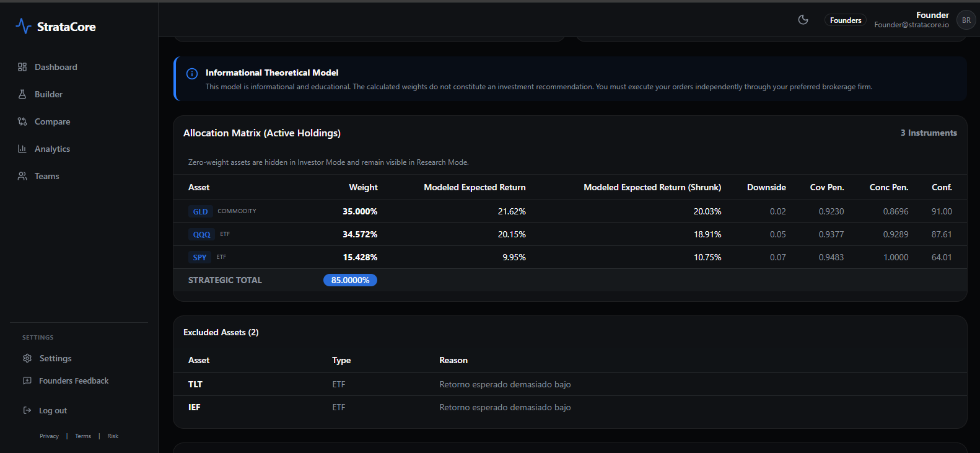This screenshot has width=980, height=453.
Task: Click the GLD ticker badge
Action: [200, 211]
